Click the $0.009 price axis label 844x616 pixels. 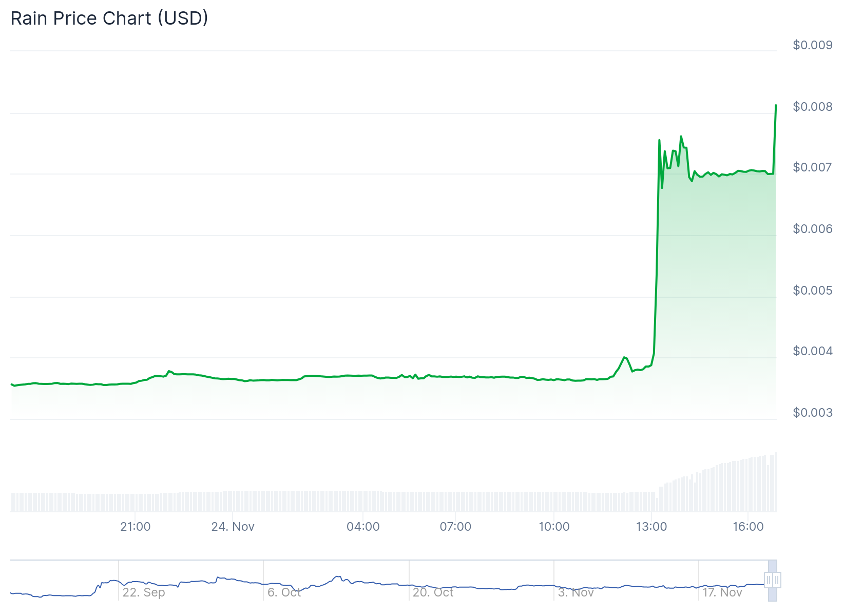[x=813, y=45]
